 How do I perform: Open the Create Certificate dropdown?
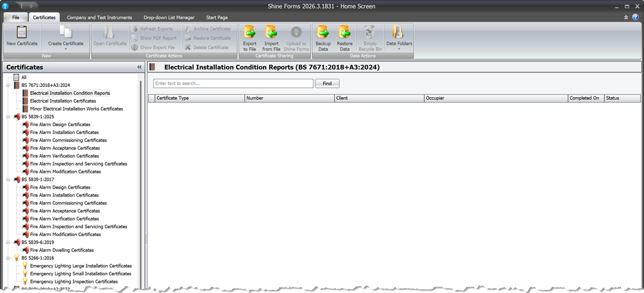65,38
